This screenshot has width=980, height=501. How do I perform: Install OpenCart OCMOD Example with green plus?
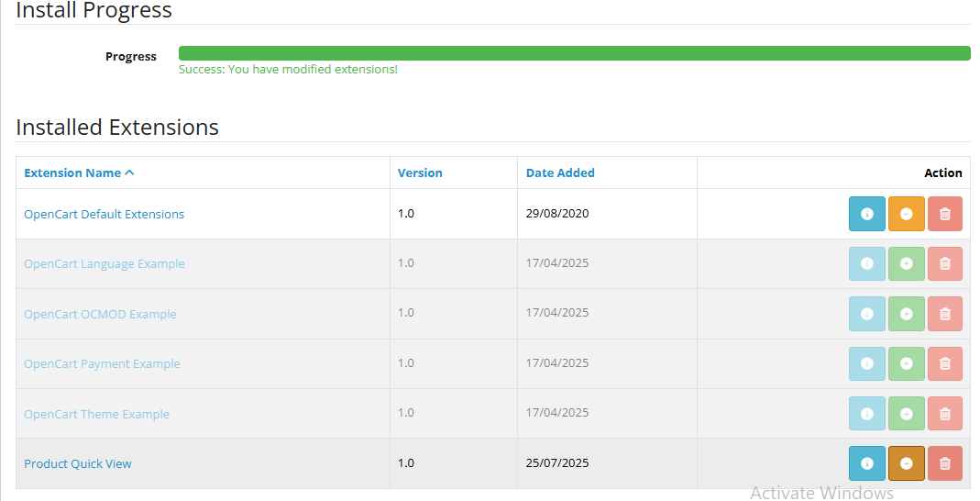tap(906, 314)
